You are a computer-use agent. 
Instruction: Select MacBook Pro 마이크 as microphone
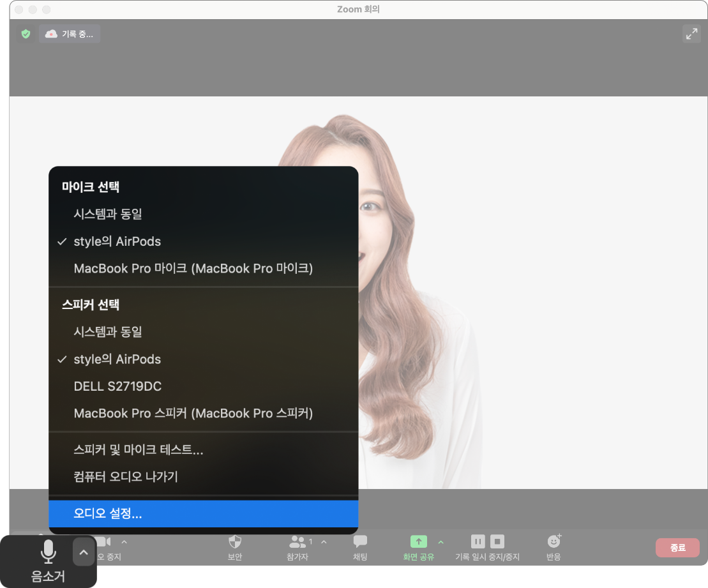pos(193,269)
